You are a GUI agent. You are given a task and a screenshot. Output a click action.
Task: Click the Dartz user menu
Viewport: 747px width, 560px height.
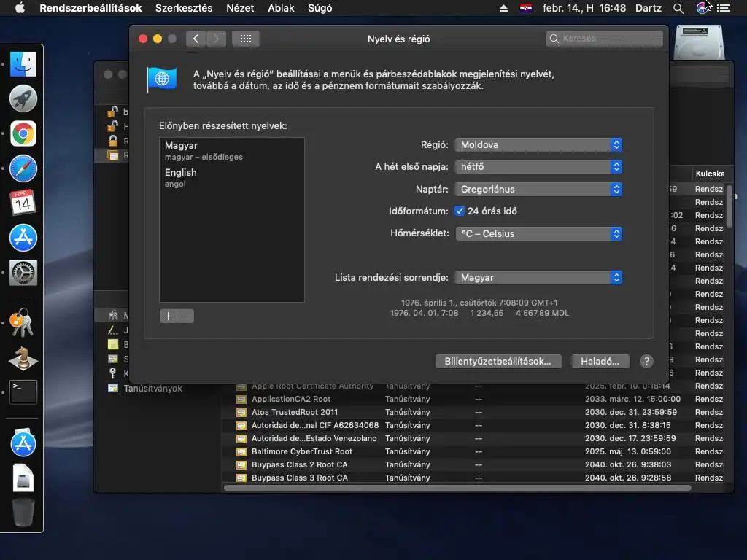coord(649,8)
